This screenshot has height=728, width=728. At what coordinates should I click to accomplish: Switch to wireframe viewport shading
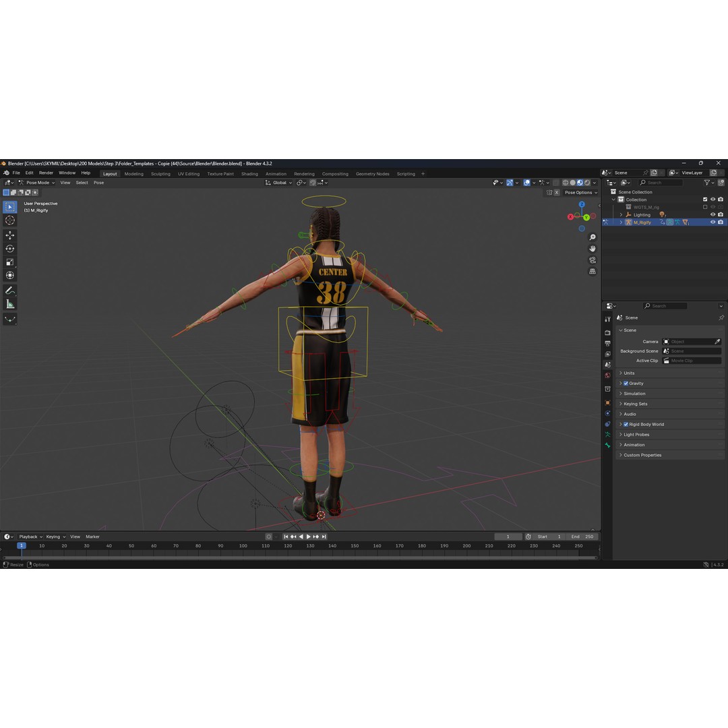[566, 183]
